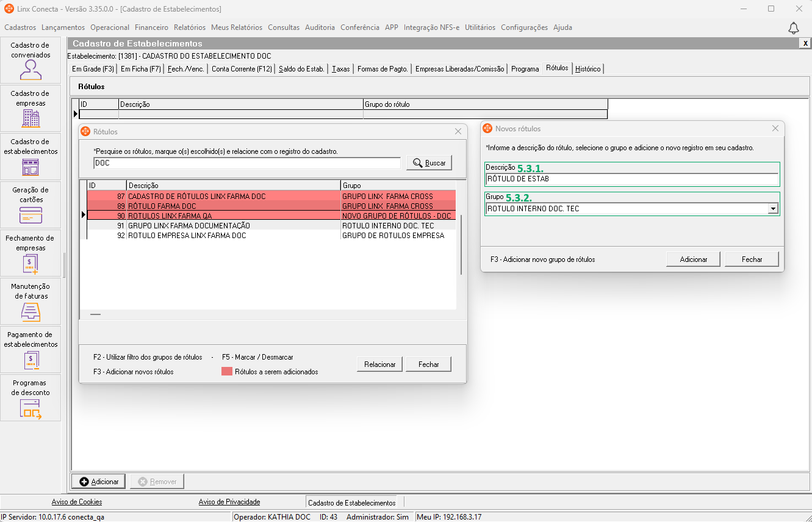Screen dimensions: 812x522
Task: Click the Grupo do rótulo column header
Action: click(486, 104)
